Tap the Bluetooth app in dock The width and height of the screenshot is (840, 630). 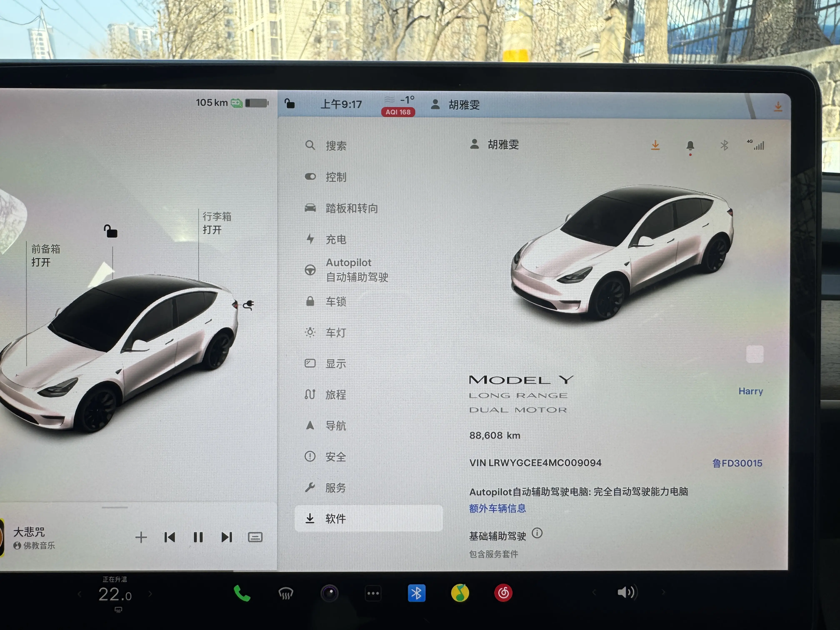click(x=416, y=593)
